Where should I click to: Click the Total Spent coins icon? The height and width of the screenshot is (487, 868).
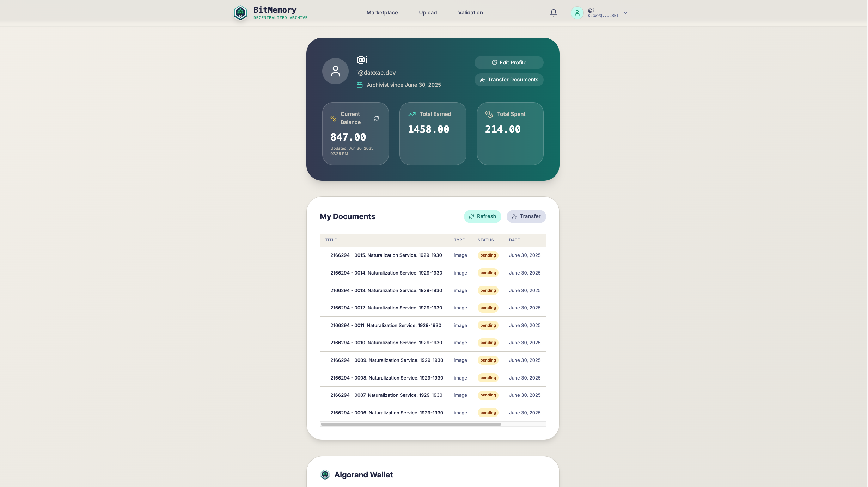pos(489,114)
